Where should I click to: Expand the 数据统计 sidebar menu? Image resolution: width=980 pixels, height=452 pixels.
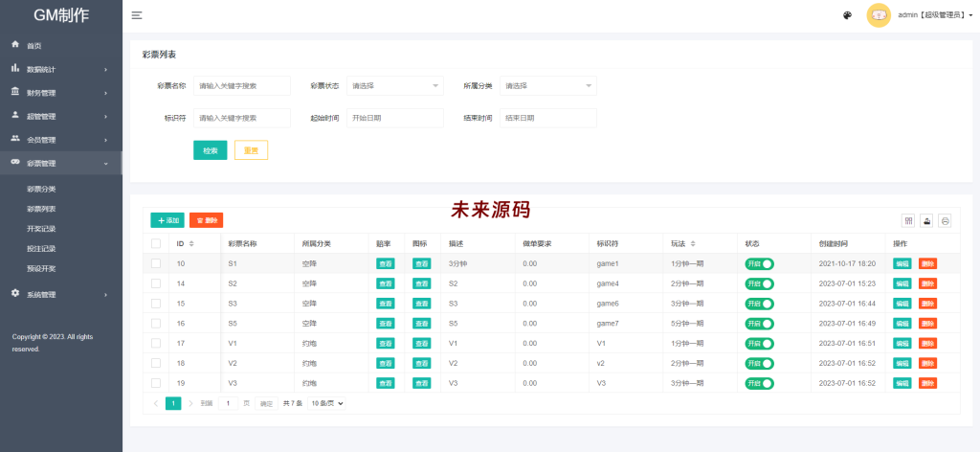click(60, 69)
